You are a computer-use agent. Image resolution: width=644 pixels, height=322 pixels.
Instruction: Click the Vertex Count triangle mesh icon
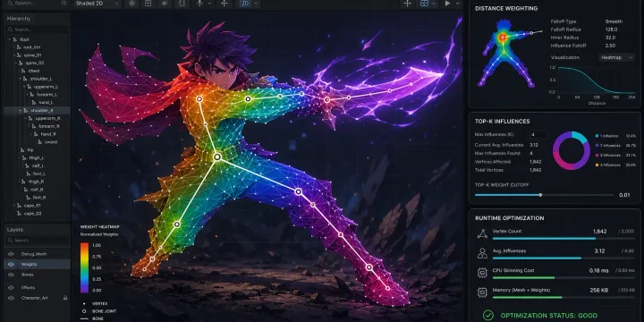(482, 233)
